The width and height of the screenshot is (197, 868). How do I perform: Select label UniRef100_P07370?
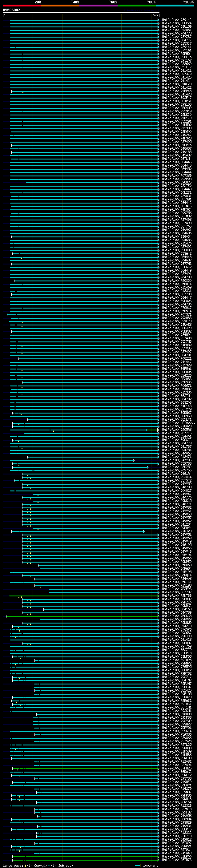click(x=177, y=74)
